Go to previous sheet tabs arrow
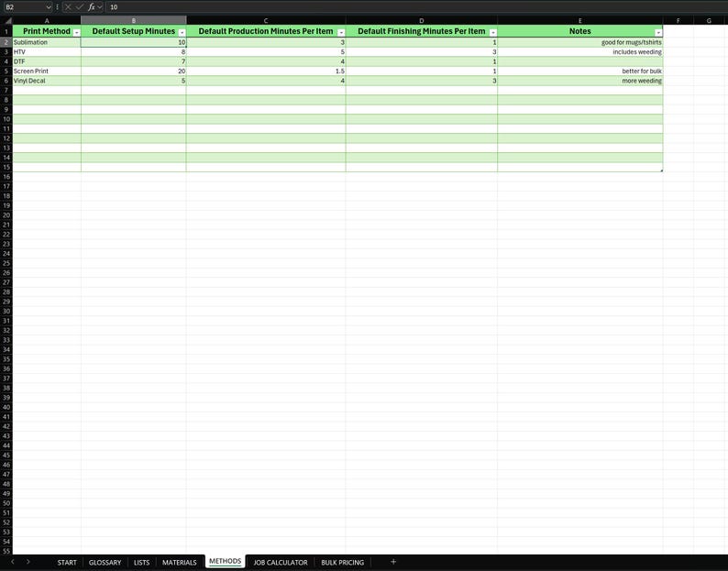Viewport: 728px width, 571px height. click(13, 562)
